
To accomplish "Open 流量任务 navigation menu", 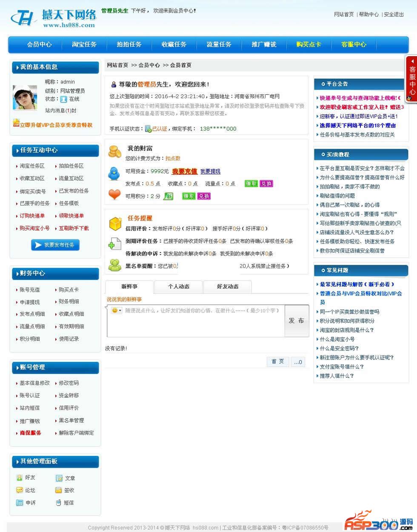I will [x=219, y=44].
